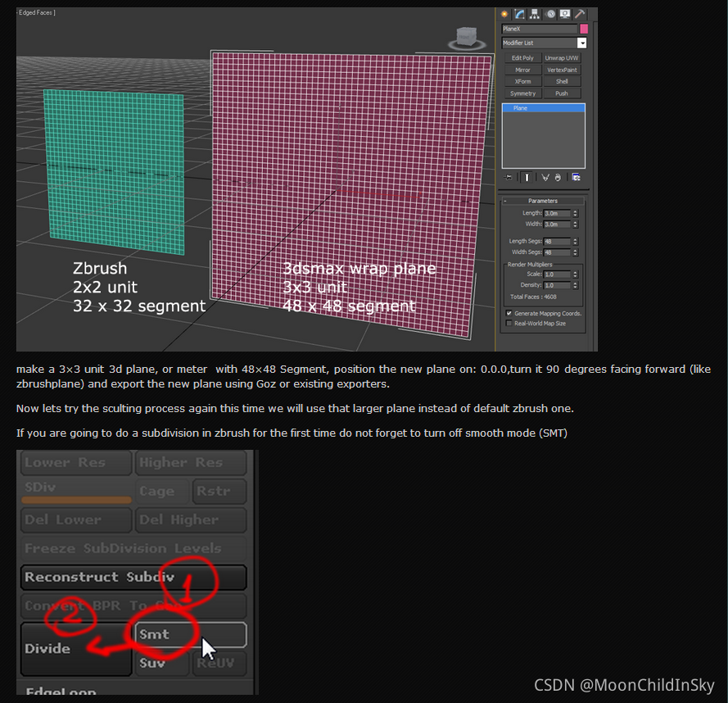Click the Lower Res button
Screen dimensions: 728x703
click(76, 463)
